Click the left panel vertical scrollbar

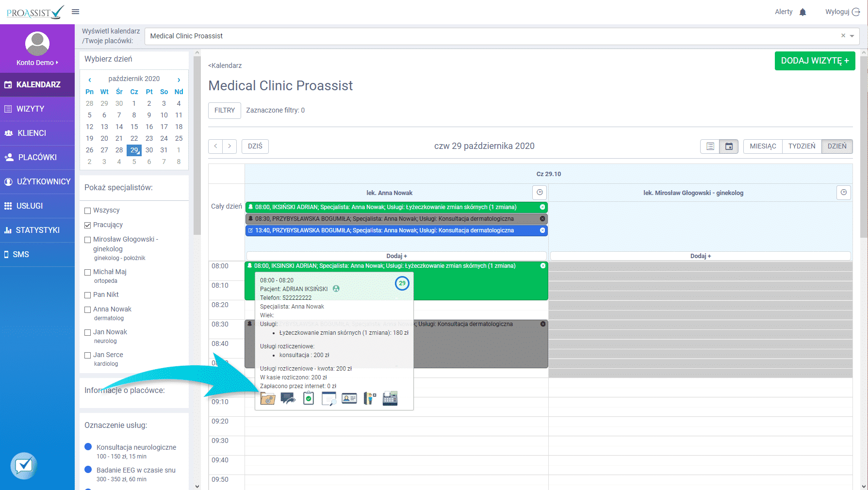tap(197, 146)
